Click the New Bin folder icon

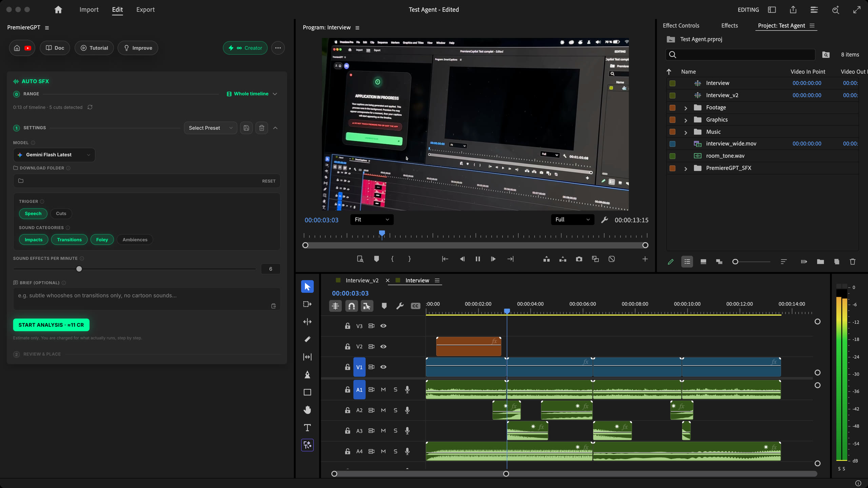(x=820, y=262)
